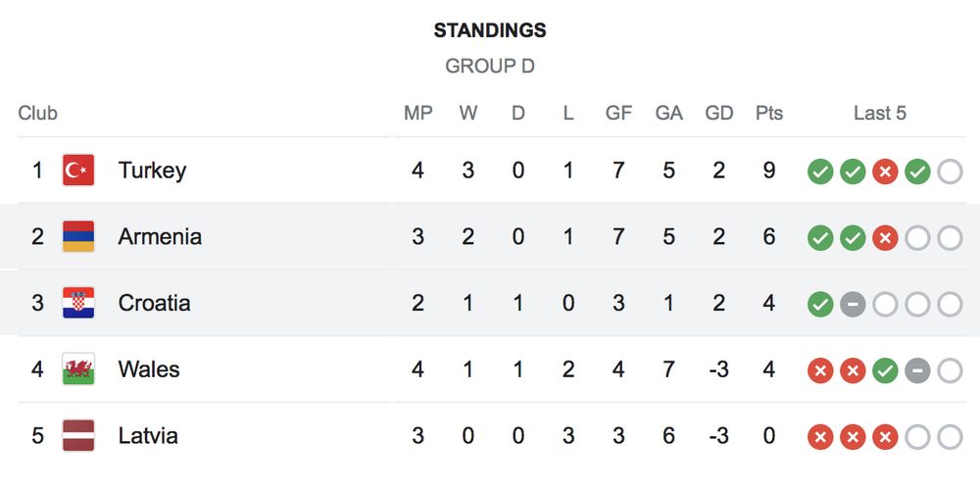Click the Armenia flag icon
Image resolution: width=980 pixels, height=488 pixels.
coord(78,236)
